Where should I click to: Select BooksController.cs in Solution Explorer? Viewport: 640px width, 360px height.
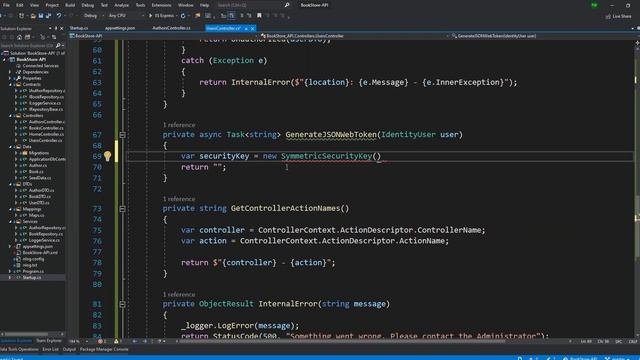46,128
